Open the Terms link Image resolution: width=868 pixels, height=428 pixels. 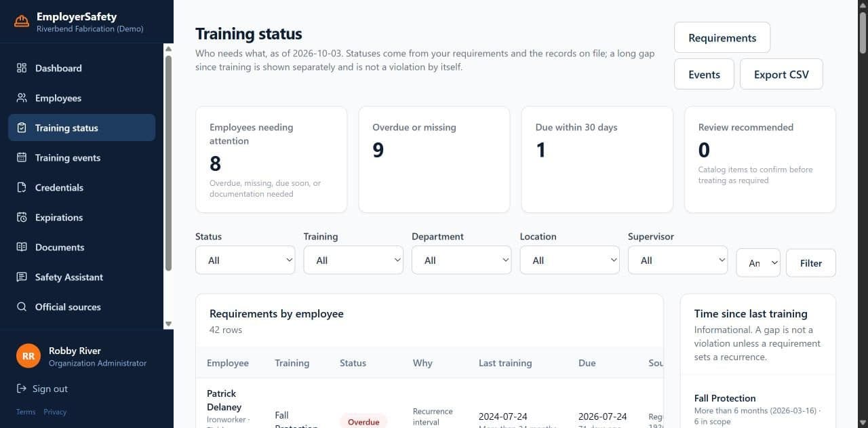(26, 412)
